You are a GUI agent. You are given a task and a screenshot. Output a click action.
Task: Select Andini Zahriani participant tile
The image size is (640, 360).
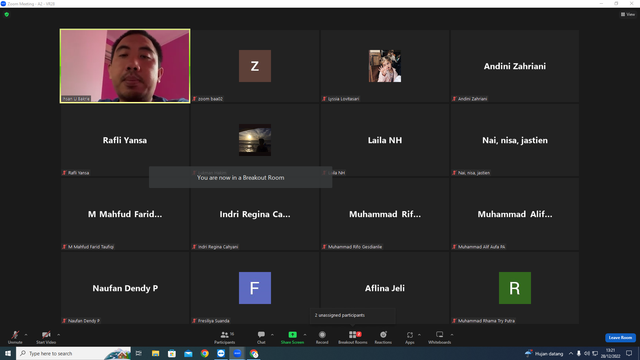click(515, 66)
